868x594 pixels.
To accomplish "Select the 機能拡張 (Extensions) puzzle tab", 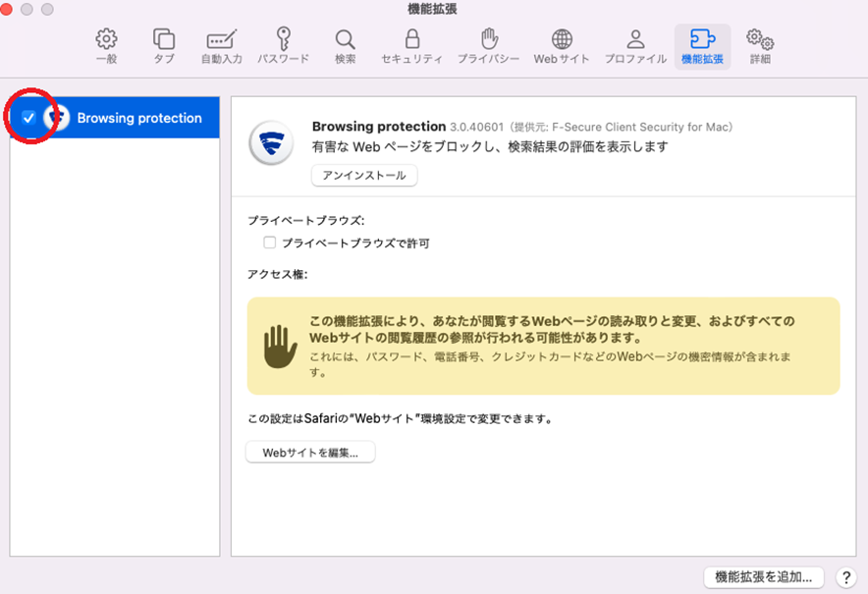I will [702, 46].
